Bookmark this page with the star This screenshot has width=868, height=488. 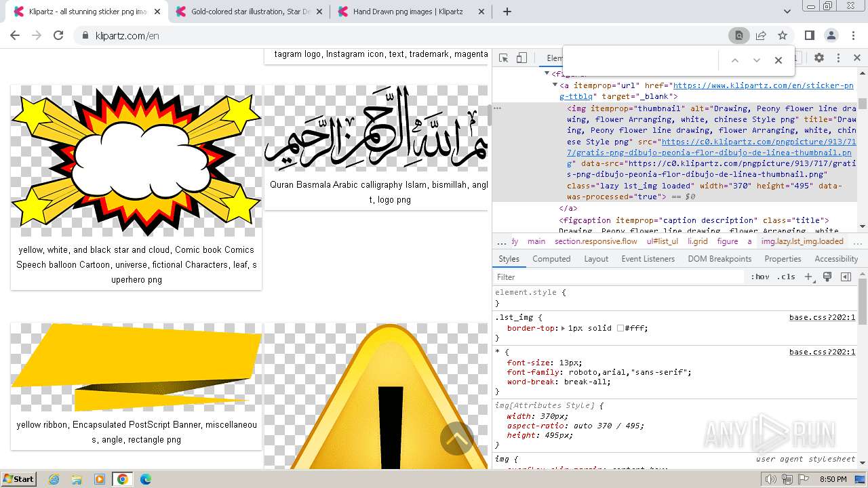pyautogui.click(x=783, y=35)
